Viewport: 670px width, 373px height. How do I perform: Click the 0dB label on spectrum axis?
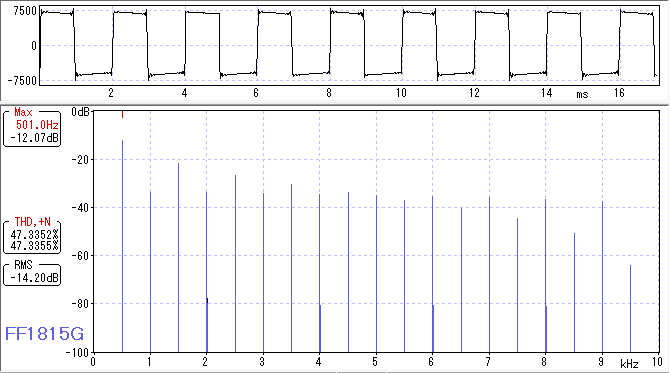click(x=80, y=112)
